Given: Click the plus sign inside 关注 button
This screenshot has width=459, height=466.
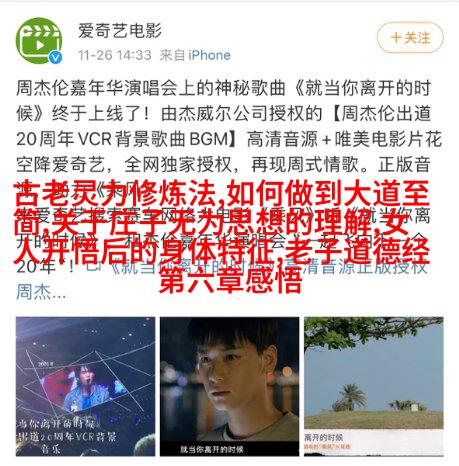Looking at the screenshot, I should click(396, 37).
